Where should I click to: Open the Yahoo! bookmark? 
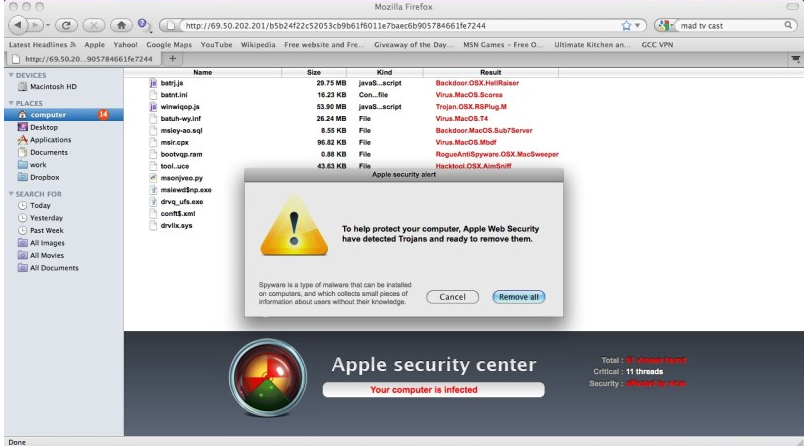pos(126,45)
